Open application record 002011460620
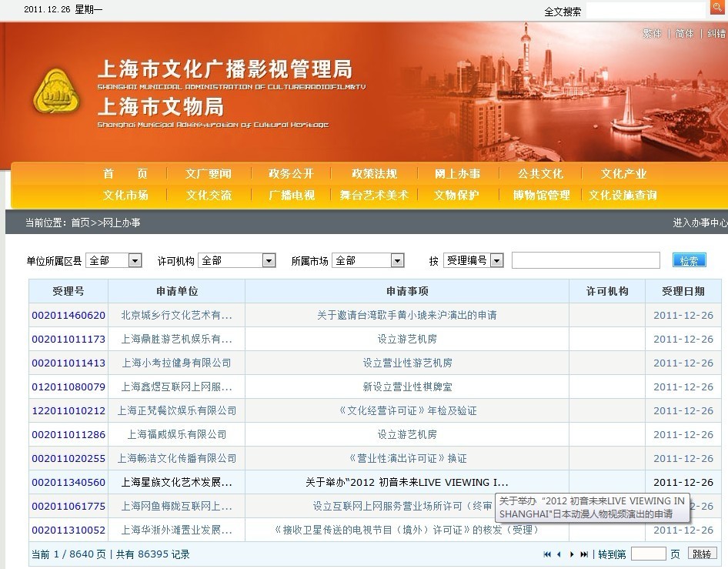Image resolution: width=728 pixels, height=569 pixels. pos(68,315)
